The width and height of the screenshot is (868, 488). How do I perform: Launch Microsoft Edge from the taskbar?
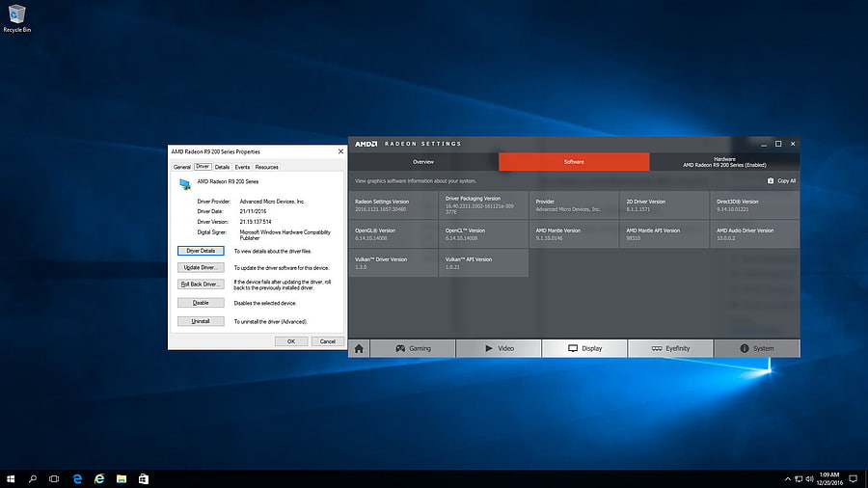pyautogui.click(x=77, y=478)
